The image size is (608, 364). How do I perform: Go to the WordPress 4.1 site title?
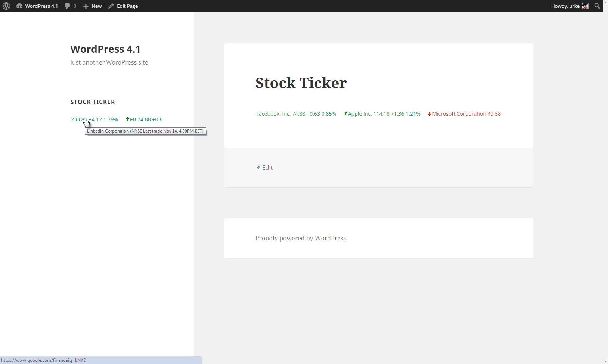[105, 49]
